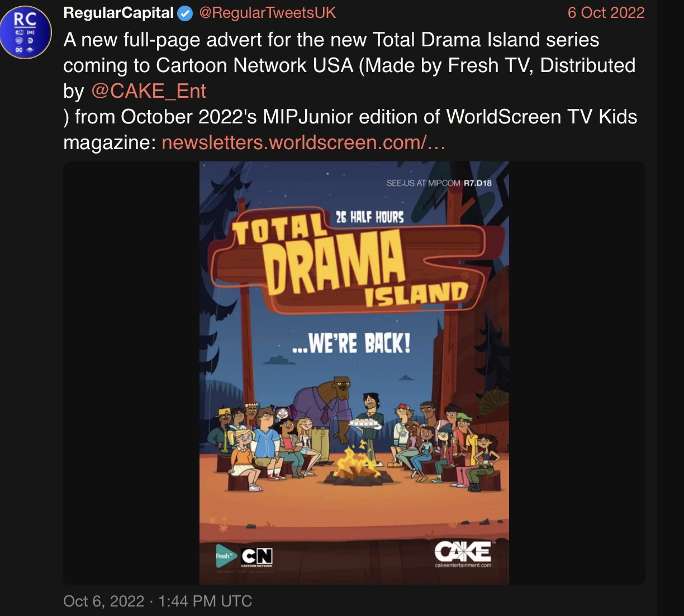This screenshot has width=684, height=616.
Task: Click the cakeentertainment.com text
Action: tap(463, 565)
